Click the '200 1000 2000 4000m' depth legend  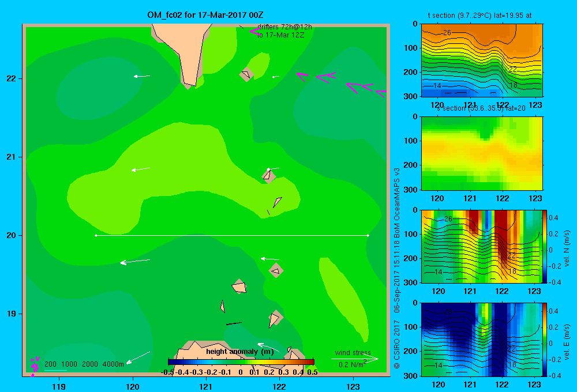point(84,364)
